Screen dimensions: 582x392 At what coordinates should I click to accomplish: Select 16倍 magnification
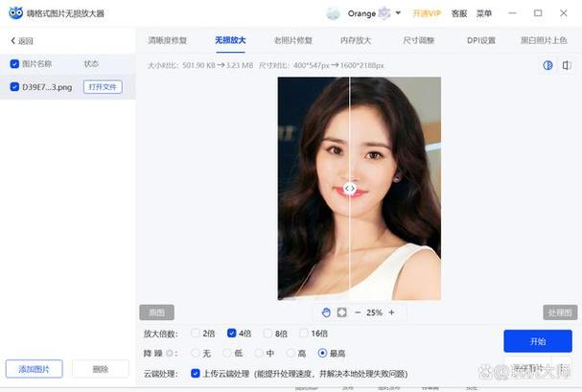304,333
